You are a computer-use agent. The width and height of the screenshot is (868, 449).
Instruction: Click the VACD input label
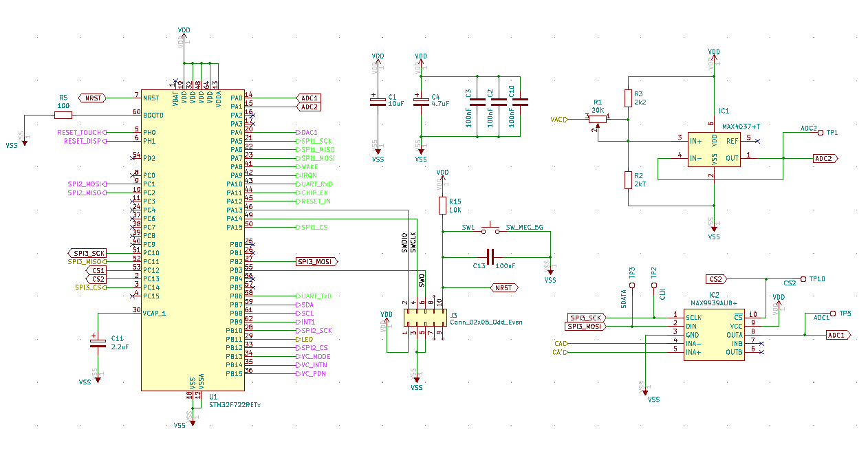tap(559, 120)
